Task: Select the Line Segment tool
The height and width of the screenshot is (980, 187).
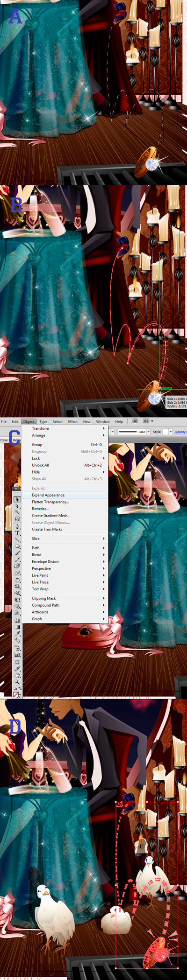Action: coord(17,539)
